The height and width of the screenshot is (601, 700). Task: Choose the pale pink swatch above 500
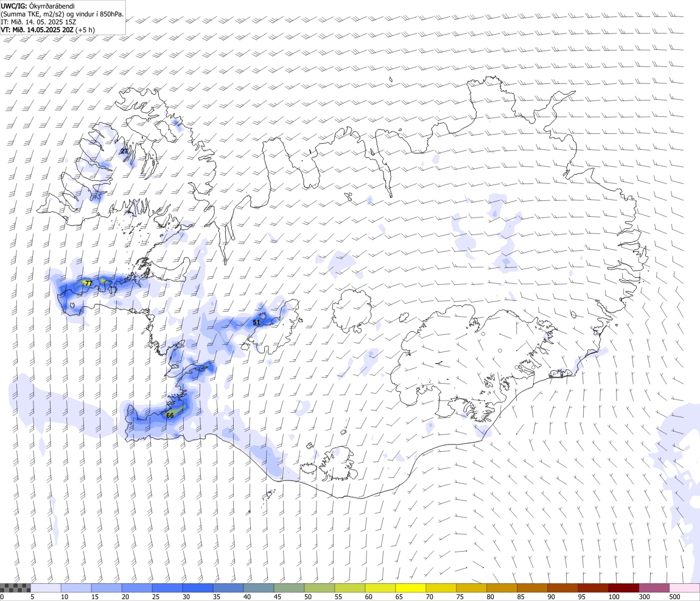(684, 588)
